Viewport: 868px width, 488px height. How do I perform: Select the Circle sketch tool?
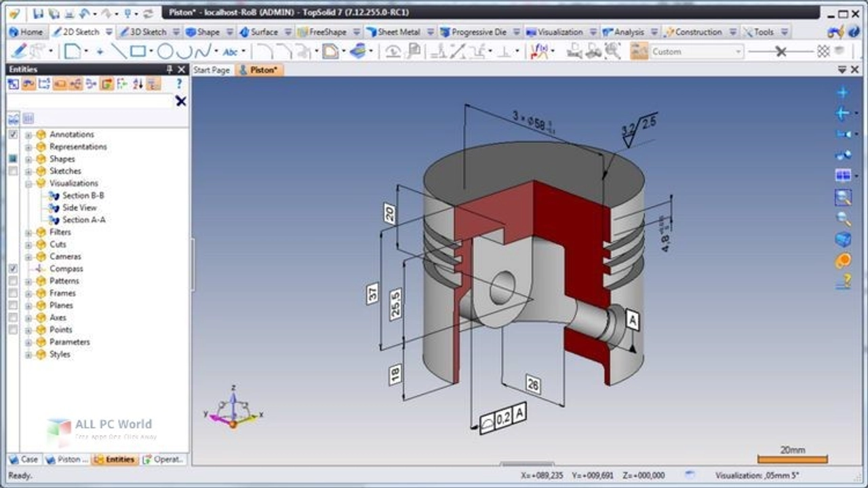coord(165,52)
